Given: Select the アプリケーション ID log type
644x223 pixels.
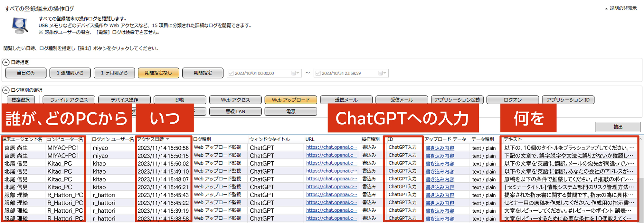Looking at the screenshot, I should [x=568, y=100].
